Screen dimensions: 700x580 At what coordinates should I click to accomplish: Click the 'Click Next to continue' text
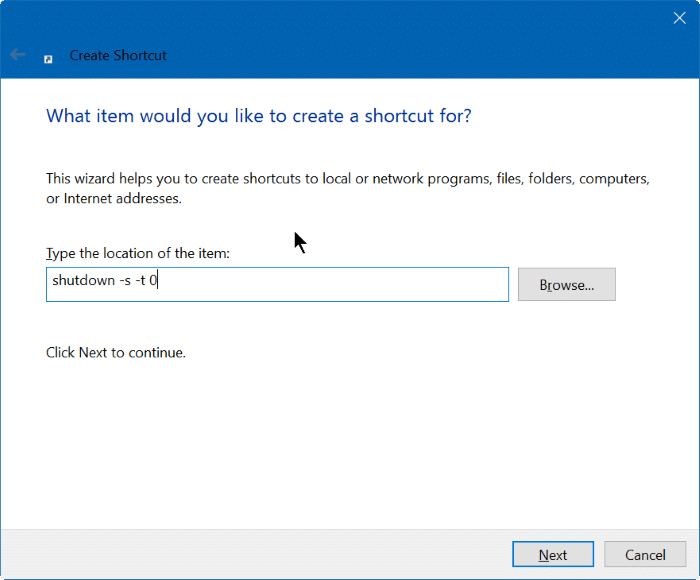(116, 352)
